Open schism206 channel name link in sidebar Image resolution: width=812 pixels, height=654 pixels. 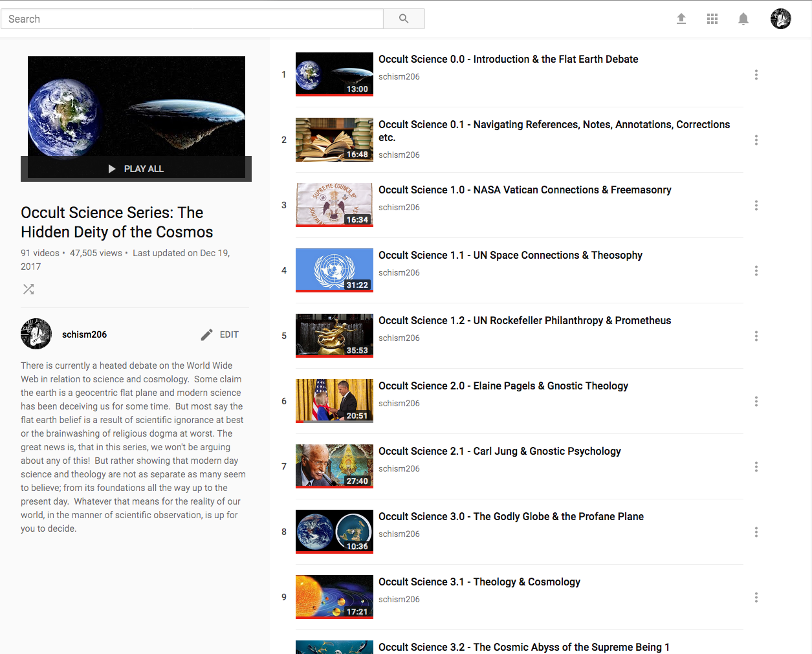click(84, 334)
